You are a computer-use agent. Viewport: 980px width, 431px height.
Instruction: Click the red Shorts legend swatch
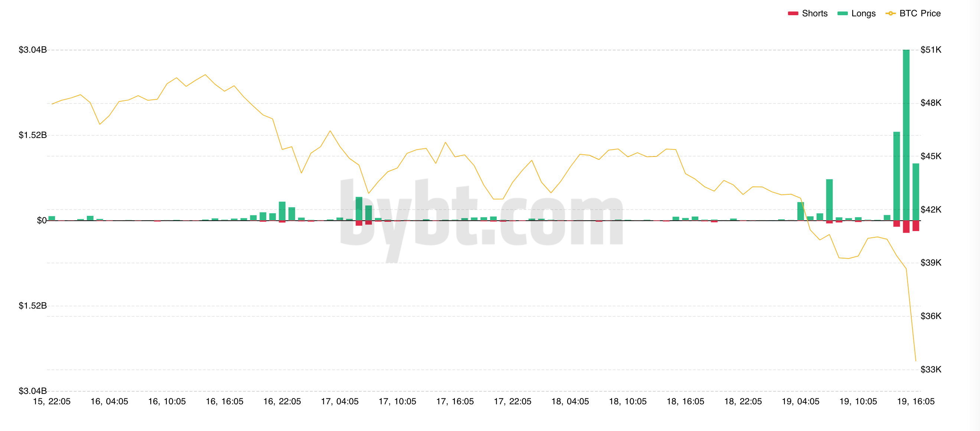(793, 13)
